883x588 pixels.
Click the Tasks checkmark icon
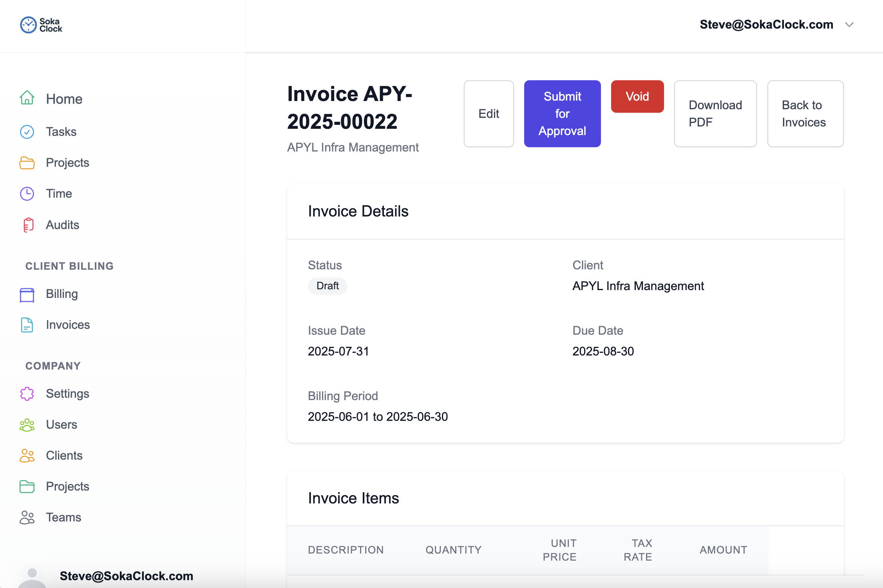pos(27,132)
